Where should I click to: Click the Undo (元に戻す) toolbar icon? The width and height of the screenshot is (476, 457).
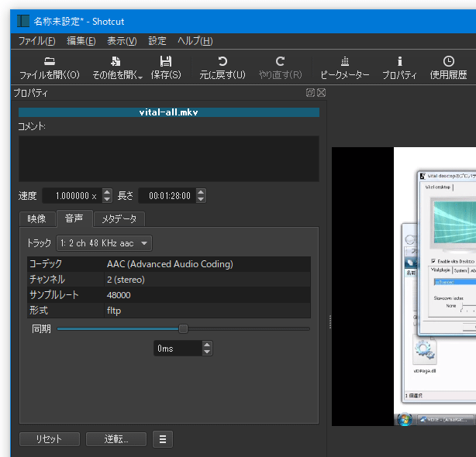(x=222, y=61)
